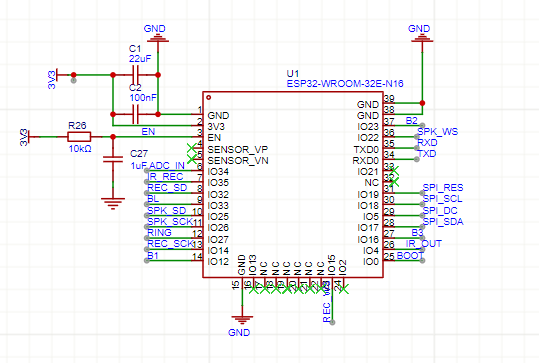
Task: Click the no-connect X on IO2 pin
Action: click(344, 289)
